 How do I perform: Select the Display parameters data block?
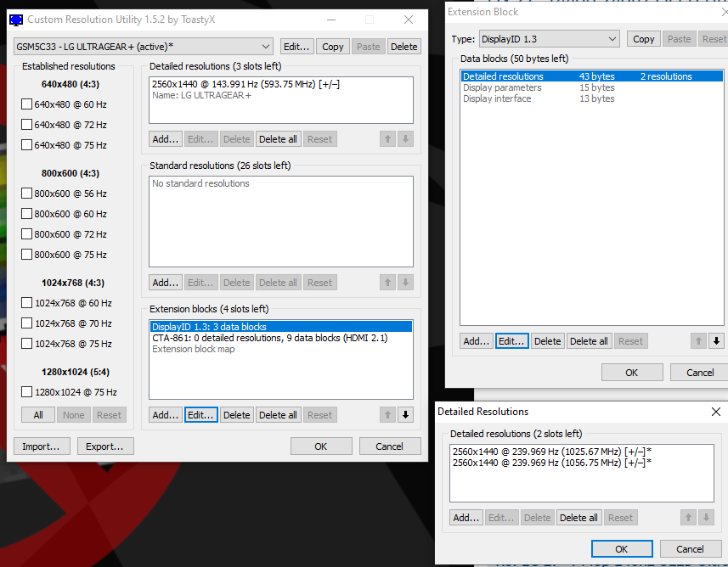coord(502,87)
